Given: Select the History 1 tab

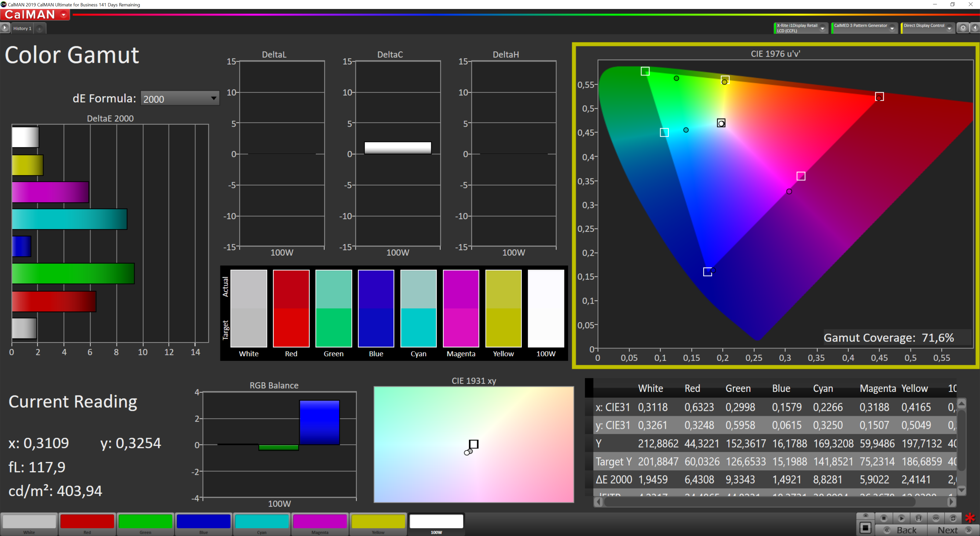Looking at the screenshot, I should [22, 28].
